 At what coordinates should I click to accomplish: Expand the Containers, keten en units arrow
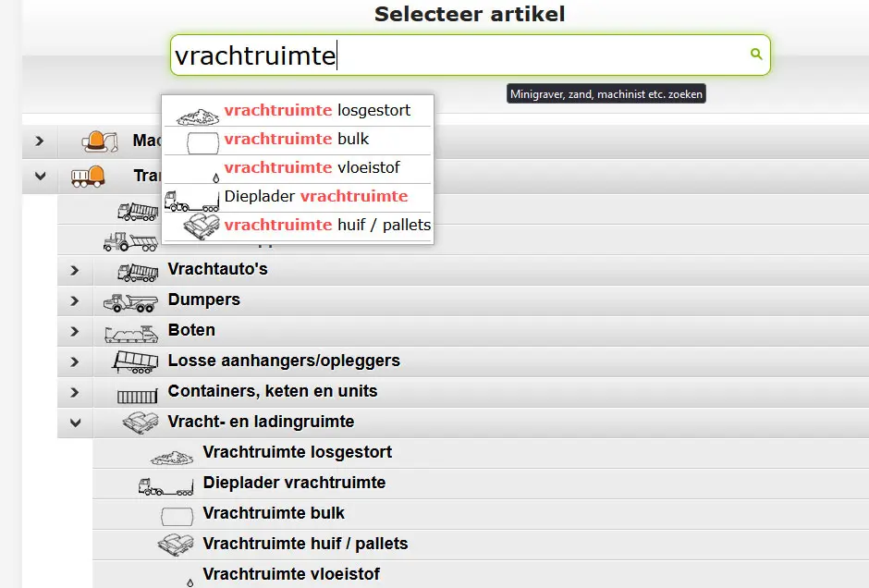(75, 392)
